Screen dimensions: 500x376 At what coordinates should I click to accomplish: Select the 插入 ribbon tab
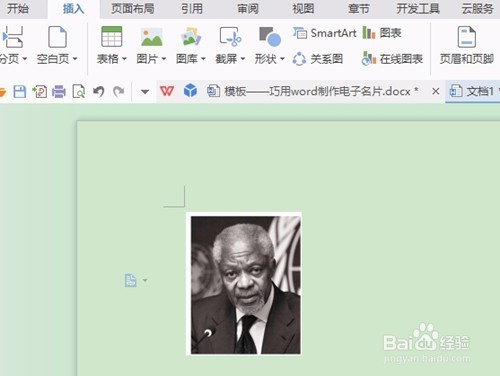(x=74, y=9)
